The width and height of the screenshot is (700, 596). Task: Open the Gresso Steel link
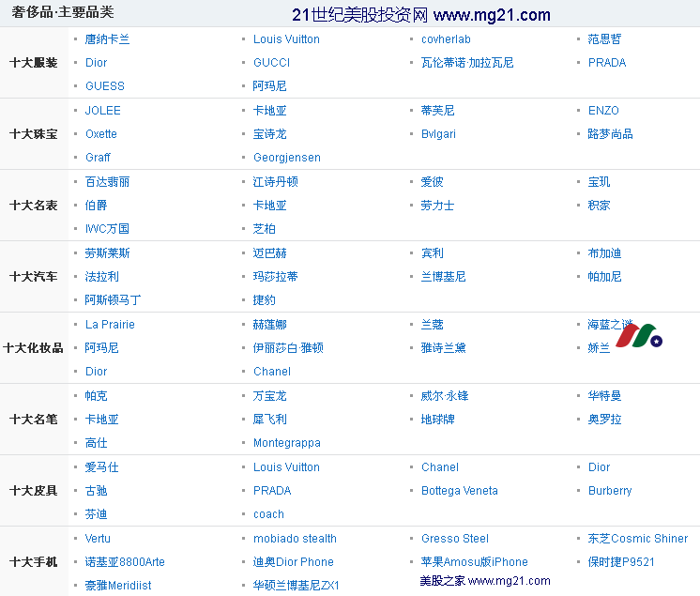point(455,539)
